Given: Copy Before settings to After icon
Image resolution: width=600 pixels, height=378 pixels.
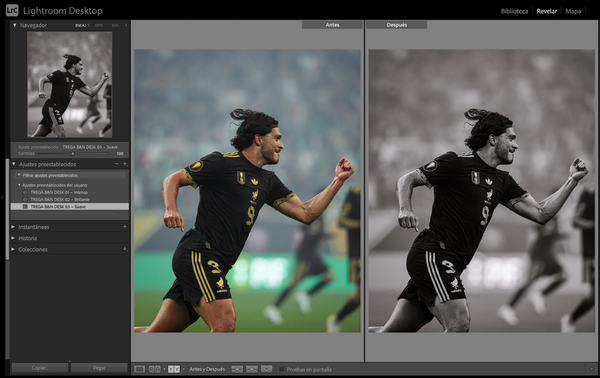Looking at the screenshot, I should coord(237,369).
